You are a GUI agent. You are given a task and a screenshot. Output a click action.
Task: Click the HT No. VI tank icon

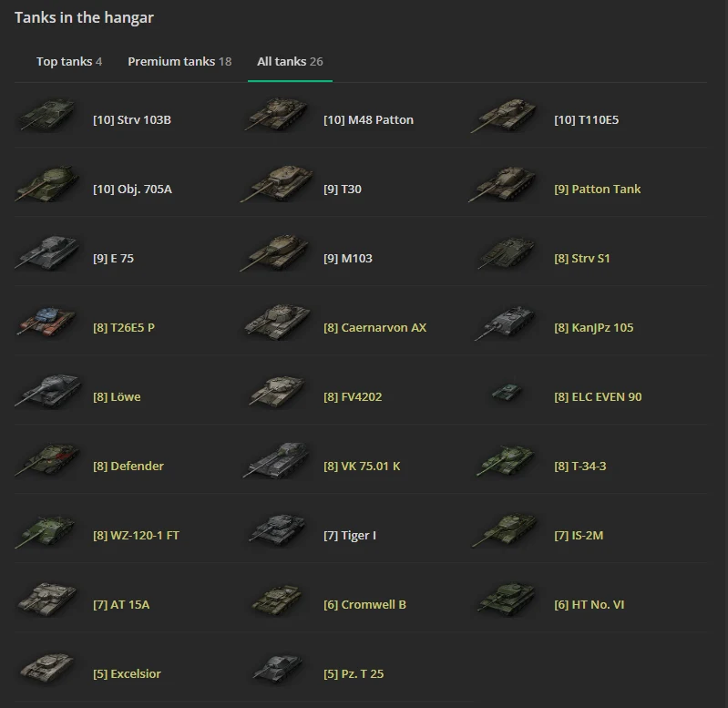(x=506, y=599)
